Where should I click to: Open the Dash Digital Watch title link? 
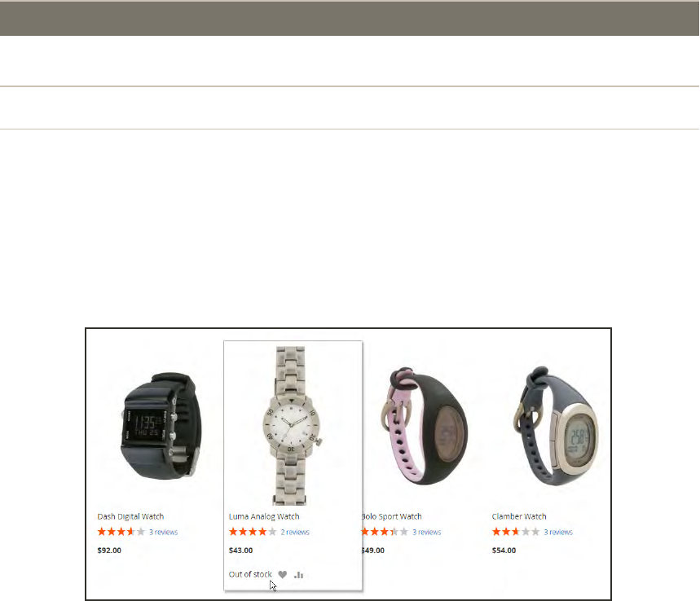(x=130, y=516)
